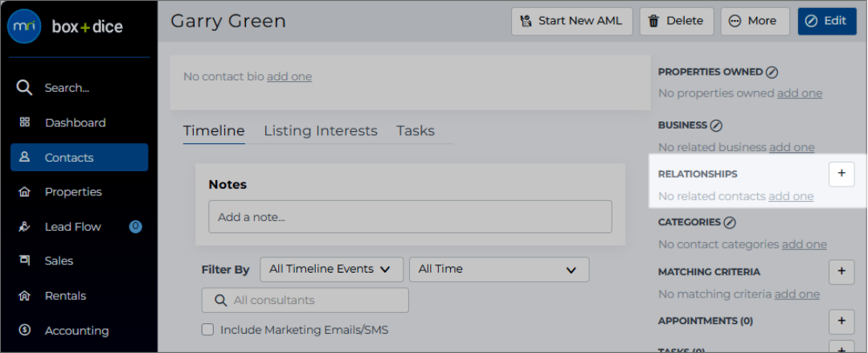Open Accounting dollar icon
Viewport: 868px width, 353px height.
pos(24,330)
